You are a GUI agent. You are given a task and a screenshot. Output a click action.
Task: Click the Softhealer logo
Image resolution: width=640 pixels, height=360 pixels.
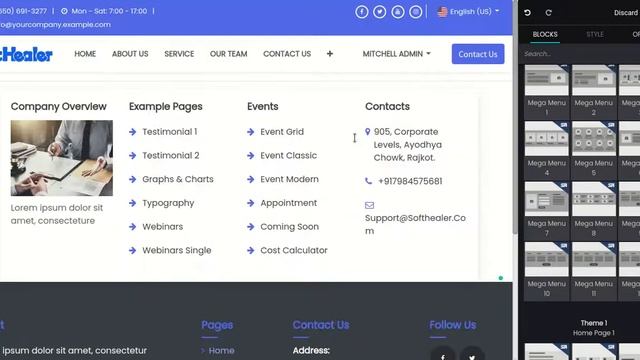click(x=26, y=54)
